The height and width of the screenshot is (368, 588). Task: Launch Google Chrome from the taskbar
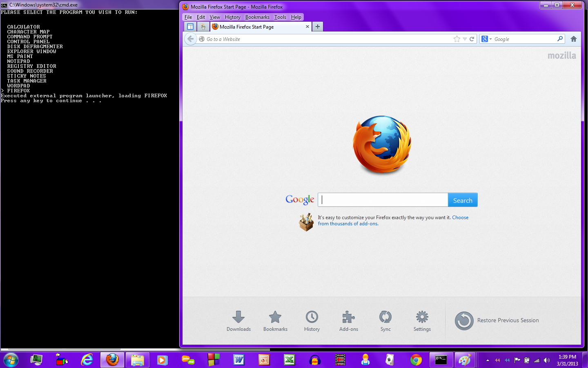[x=416, y=360]
